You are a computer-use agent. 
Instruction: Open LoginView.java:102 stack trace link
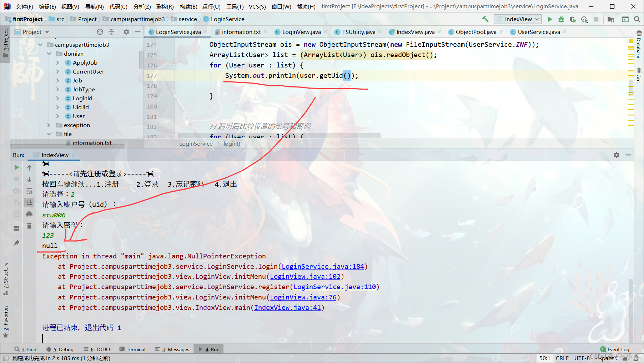point(305,276)
